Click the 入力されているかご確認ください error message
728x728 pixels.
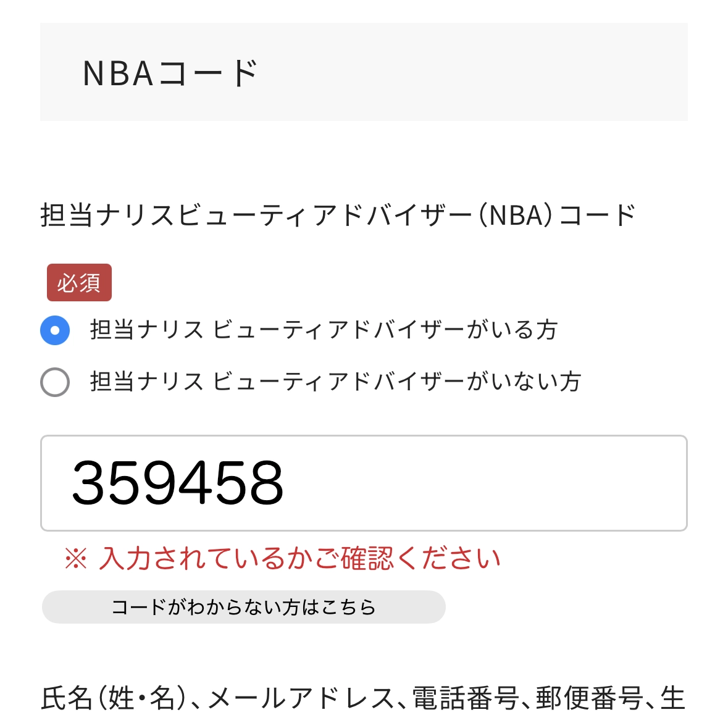coord(299,559)
